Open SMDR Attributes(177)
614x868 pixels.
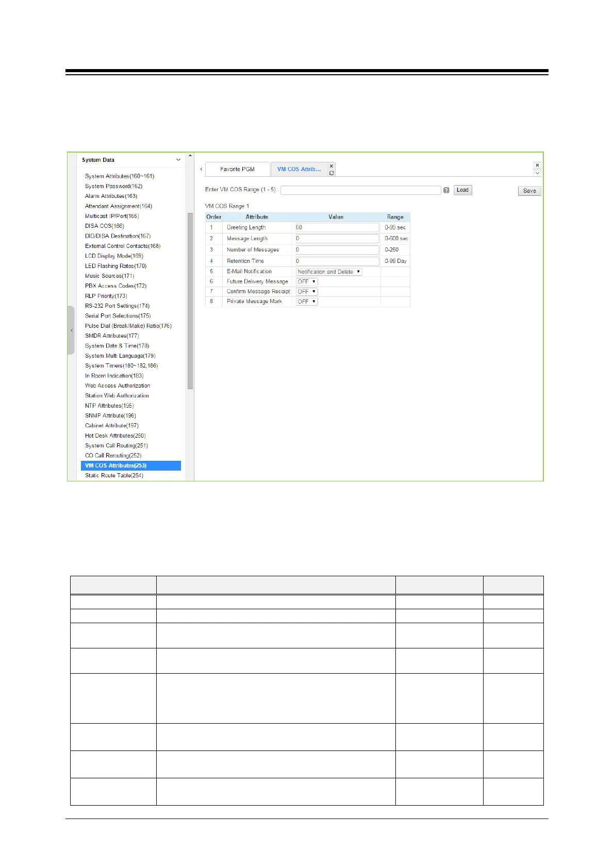click(112, 336)
